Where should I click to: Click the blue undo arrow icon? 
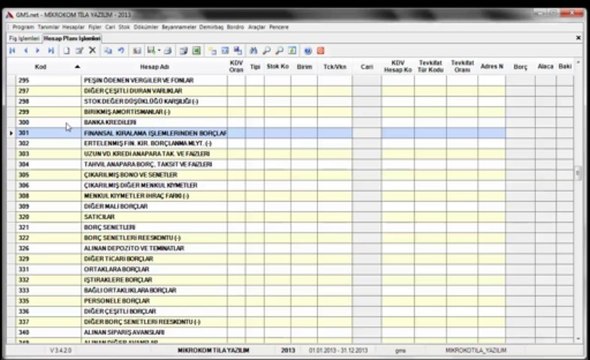121,50
